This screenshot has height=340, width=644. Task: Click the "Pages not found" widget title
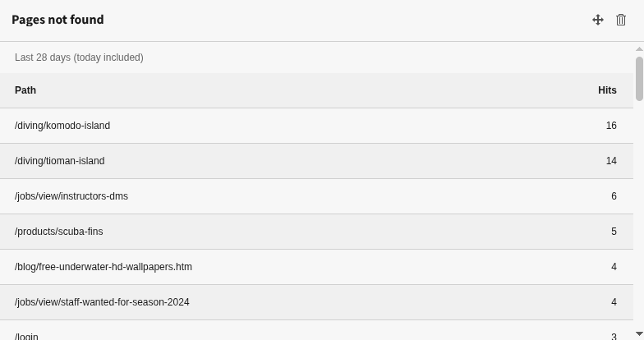click(x=57, y=20)
